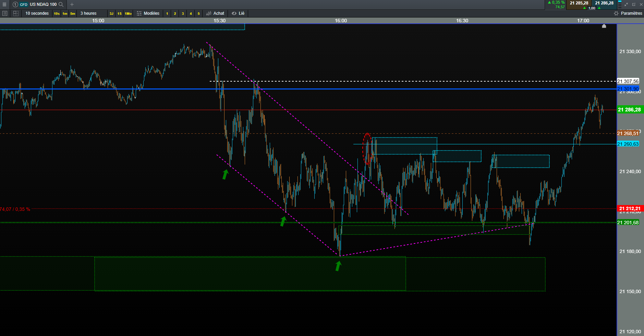644x336 pixels.
Task: Click the 21 120,00 price axis label
Action: pyautogui.click(x=630, y=332)
